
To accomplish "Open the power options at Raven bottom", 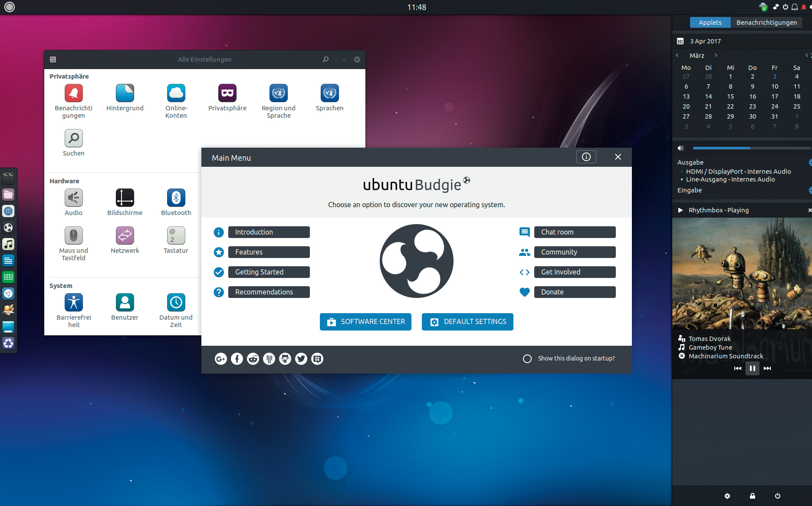I will click(x=778, y=496).
